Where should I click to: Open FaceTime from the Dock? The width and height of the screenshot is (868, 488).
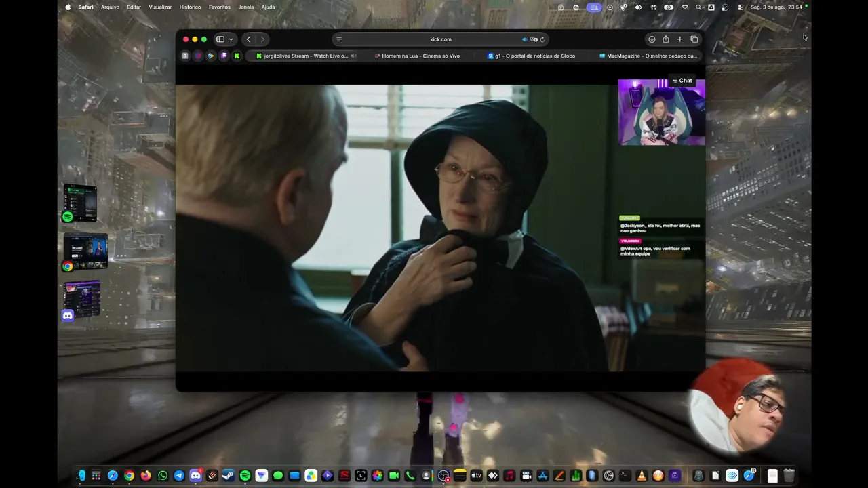click(x=393, y=476)
